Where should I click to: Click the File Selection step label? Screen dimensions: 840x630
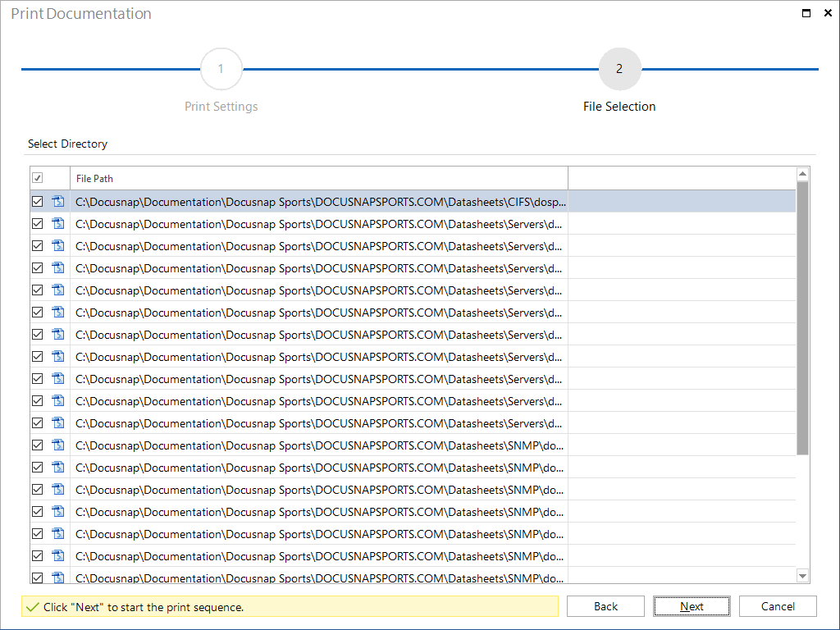coord(619,107)
